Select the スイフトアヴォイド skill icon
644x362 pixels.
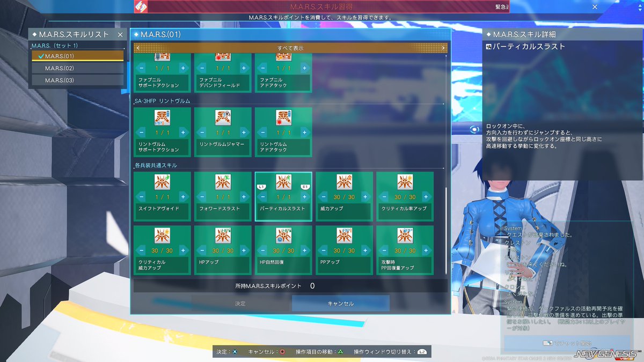pos(162,182)
